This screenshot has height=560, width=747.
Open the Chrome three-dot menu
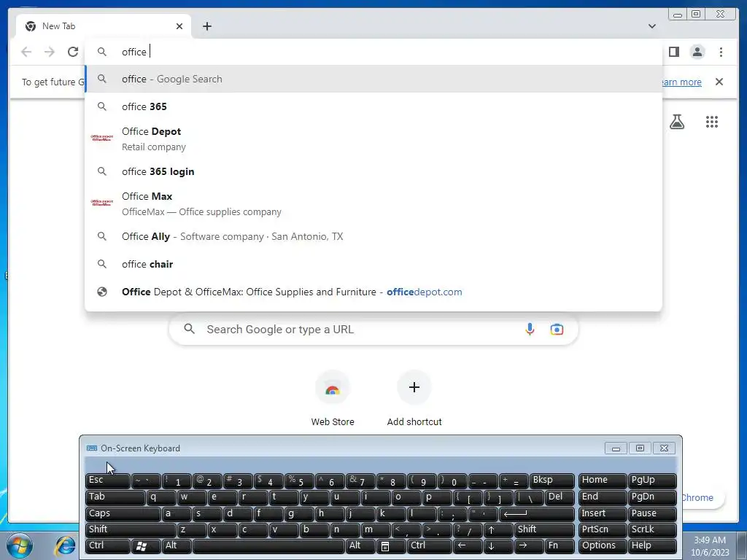pos(721,52)
